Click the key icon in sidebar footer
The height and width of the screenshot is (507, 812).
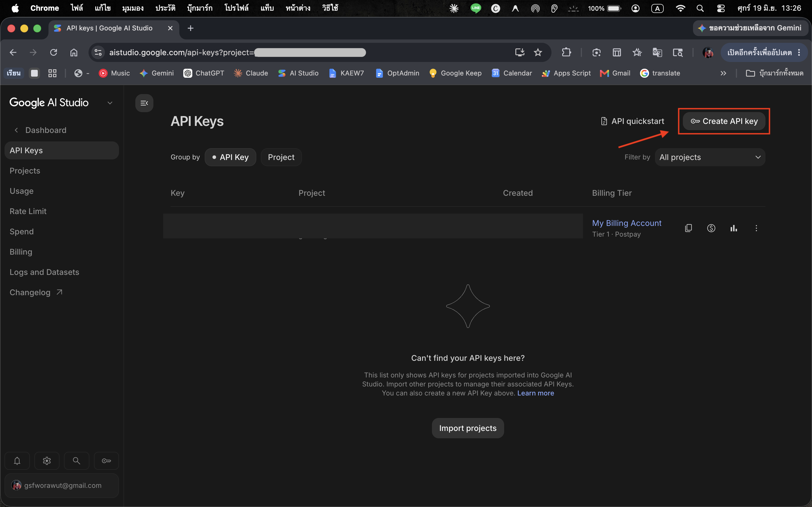click(x=106, y=461)
